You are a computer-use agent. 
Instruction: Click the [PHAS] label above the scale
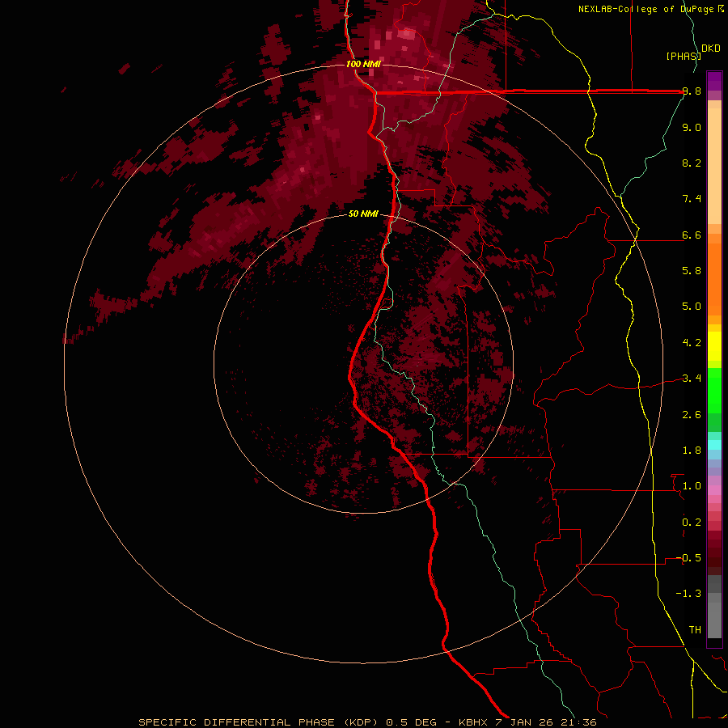[683, 56]
